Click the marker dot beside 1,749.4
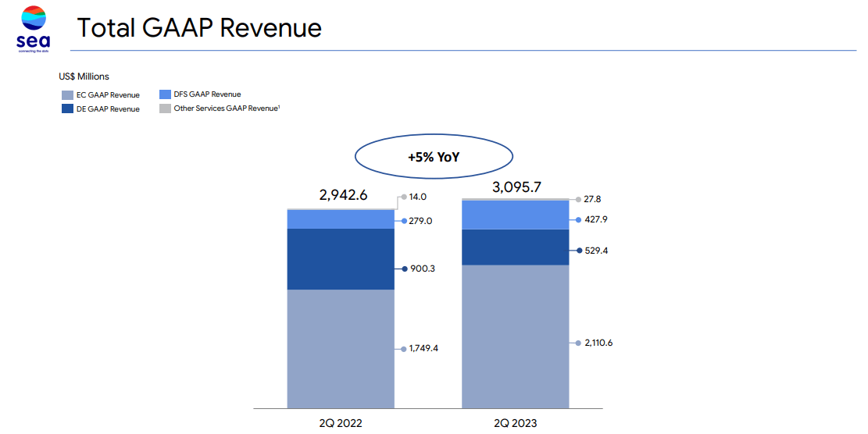The image size is (868, 434). tap(404, 350)
